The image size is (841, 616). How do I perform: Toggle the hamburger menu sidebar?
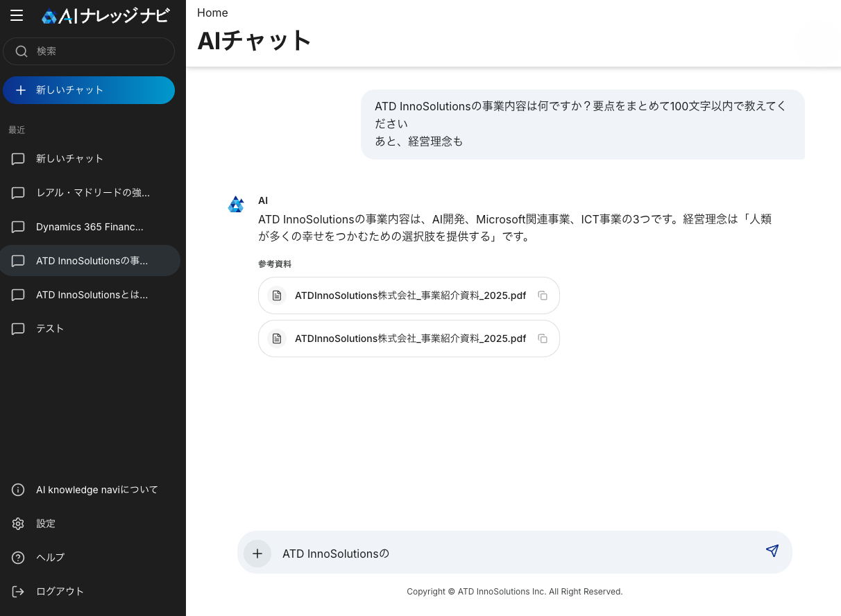point(17,16)
